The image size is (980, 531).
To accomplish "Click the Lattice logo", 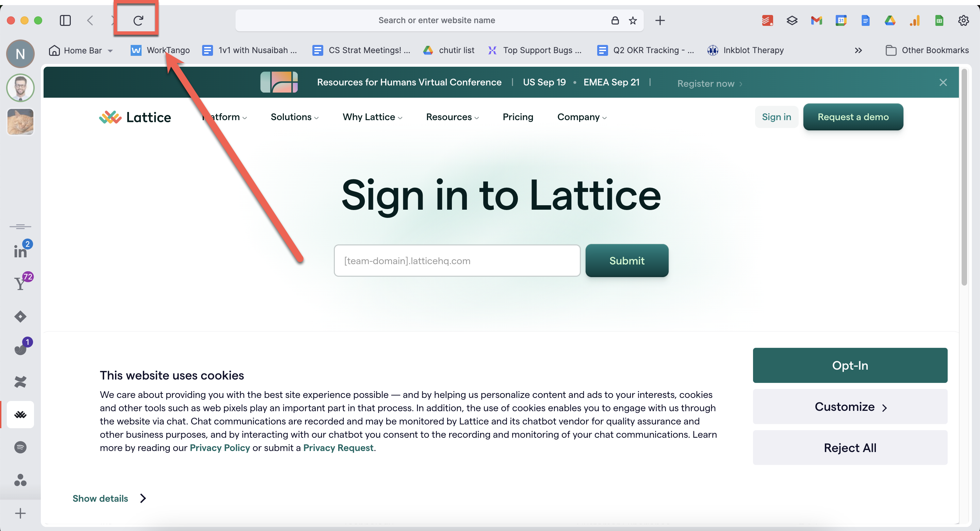I will click(135, 117).
